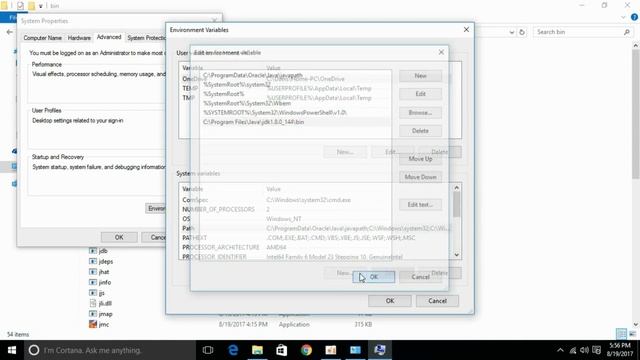Click the Cortana search box
Image resolution: width=640 pixels, height=360 pixels.
click(110, 350)
